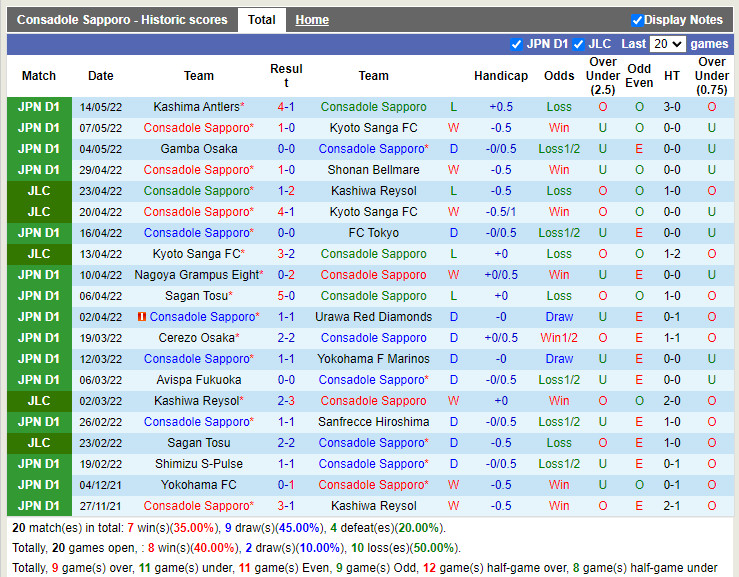Switch to the Total tab
This screenshot has height=577, width=739.
tap(262, 20)
